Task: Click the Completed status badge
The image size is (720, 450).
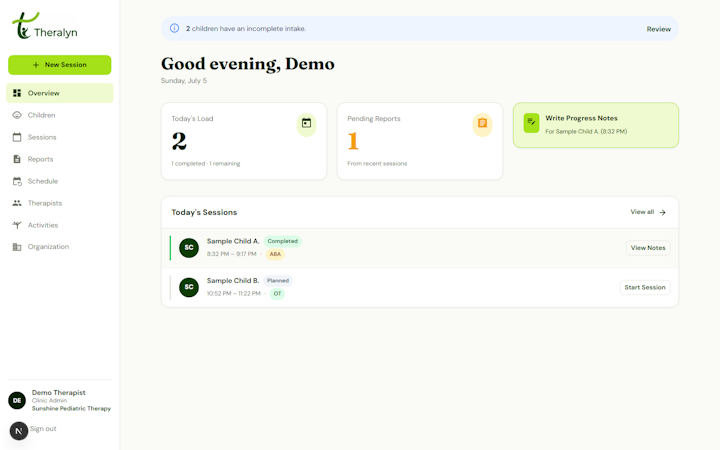Action: (x=282, y=241)
